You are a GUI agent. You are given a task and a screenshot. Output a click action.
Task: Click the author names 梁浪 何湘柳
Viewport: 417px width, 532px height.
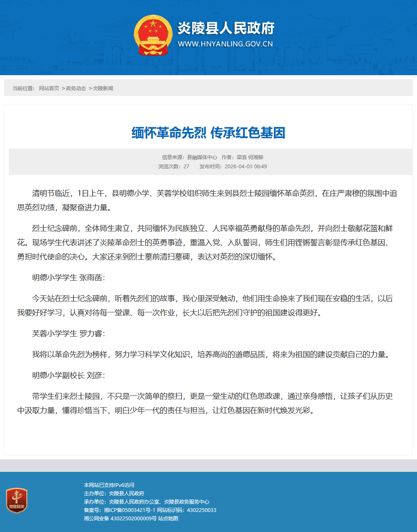pyautogui.click(x=250, y=157)
